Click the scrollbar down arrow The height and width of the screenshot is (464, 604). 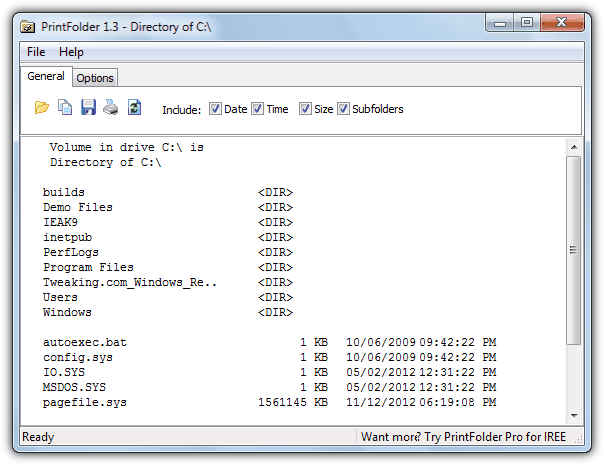pyautogui.click(x=573, y=414)
